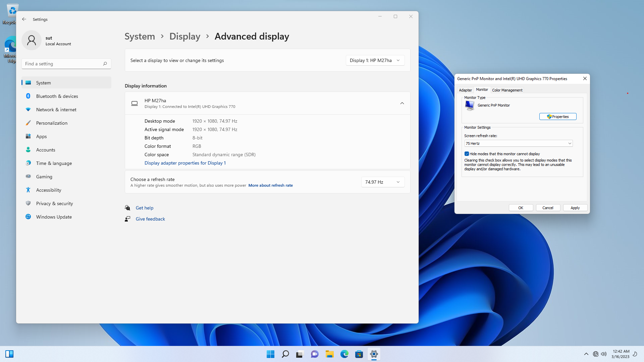This screenshot has width=644, height=362.
Task: Open Personalization via the brush icon
Action: tap(28, 123)
